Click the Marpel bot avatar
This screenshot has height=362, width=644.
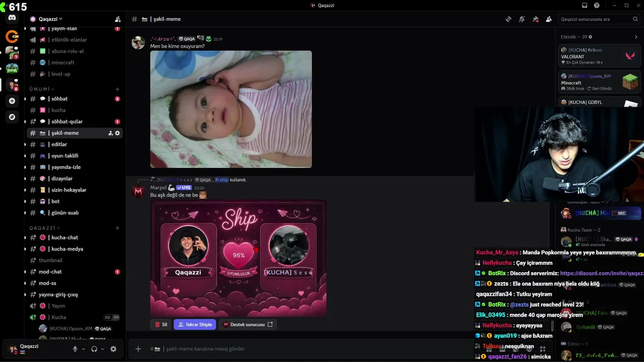pos(138,191)
